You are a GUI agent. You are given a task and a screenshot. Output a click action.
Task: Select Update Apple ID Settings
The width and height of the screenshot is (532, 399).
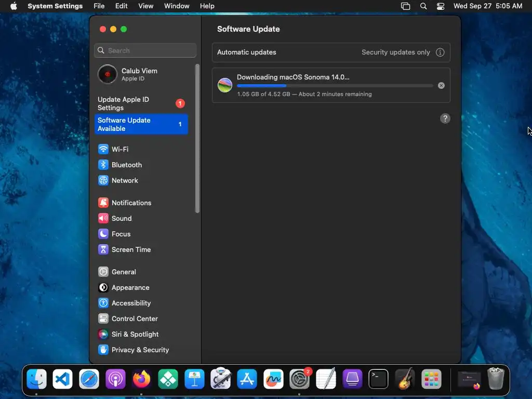[141, 103]
